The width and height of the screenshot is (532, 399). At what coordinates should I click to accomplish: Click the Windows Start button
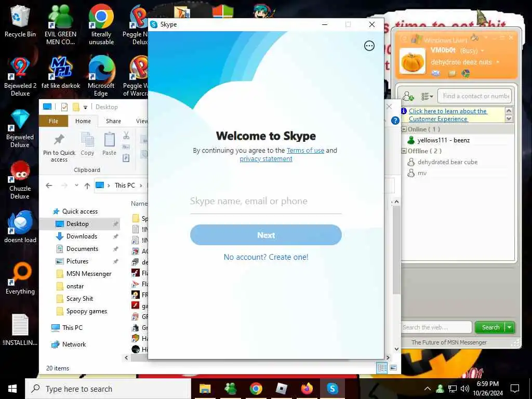(x=12, y=389)
